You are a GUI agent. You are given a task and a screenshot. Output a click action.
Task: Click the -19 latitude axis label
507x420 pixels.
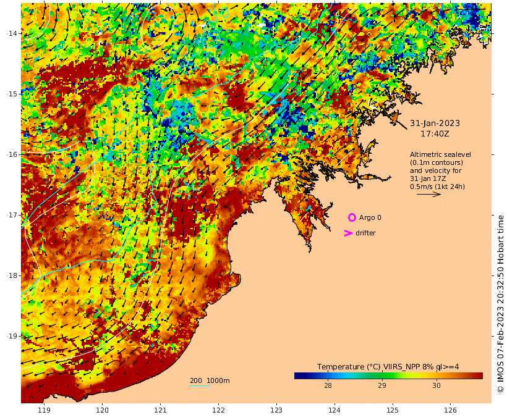[12, 337]
